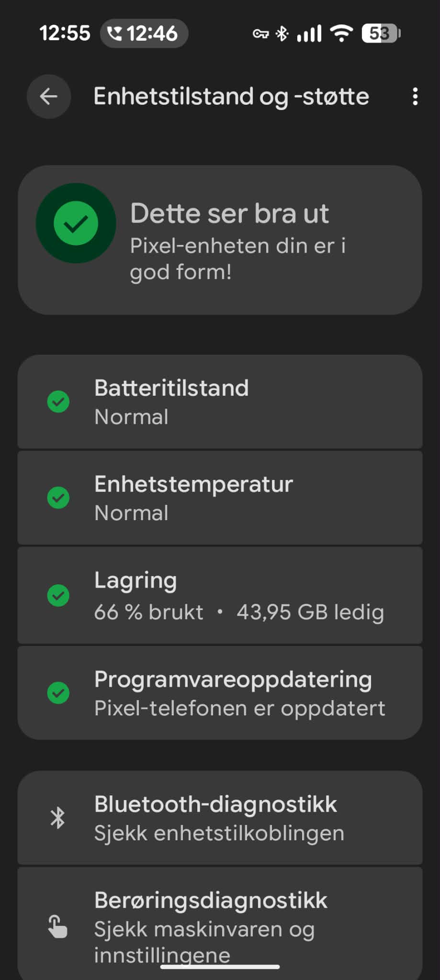Tap the Lagring green check icon
Screen dimensions: 440x980
58,596
